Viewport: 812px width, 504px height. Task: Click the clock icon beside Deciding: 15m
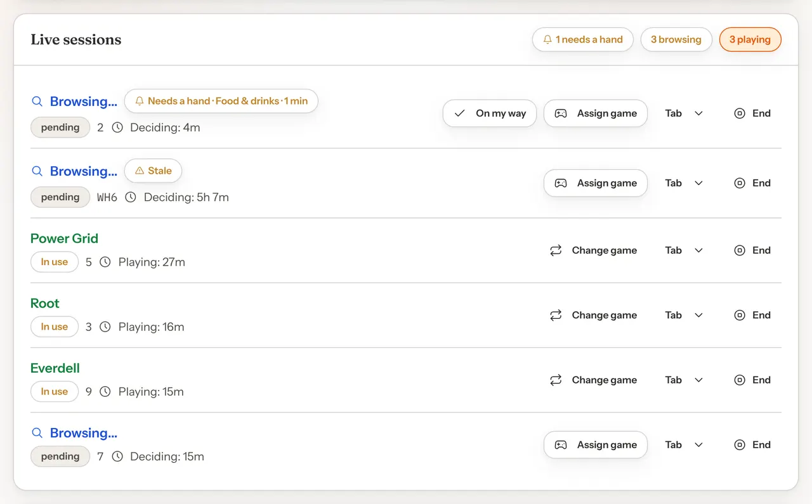(x=117, y=456)
